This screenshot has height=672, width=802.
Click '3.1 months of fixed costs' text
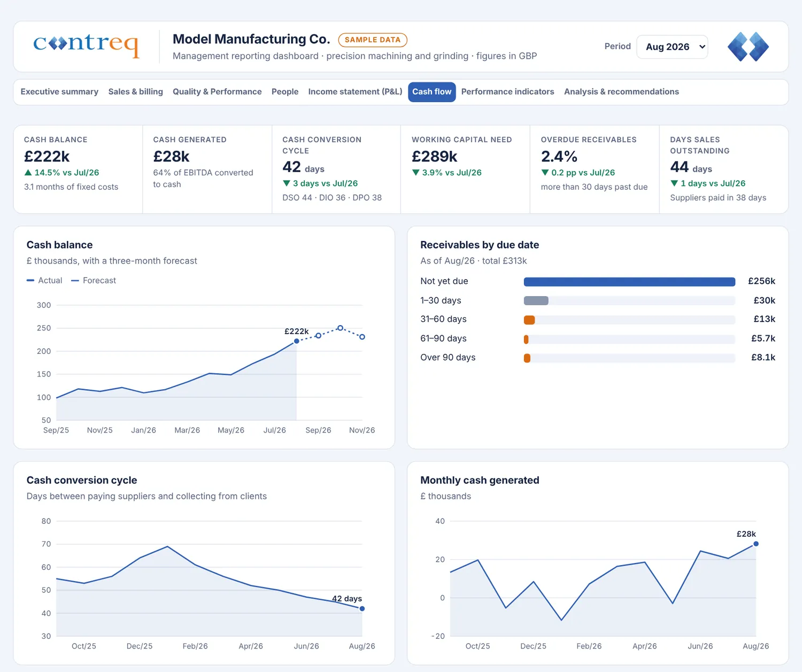coord(71,187)
